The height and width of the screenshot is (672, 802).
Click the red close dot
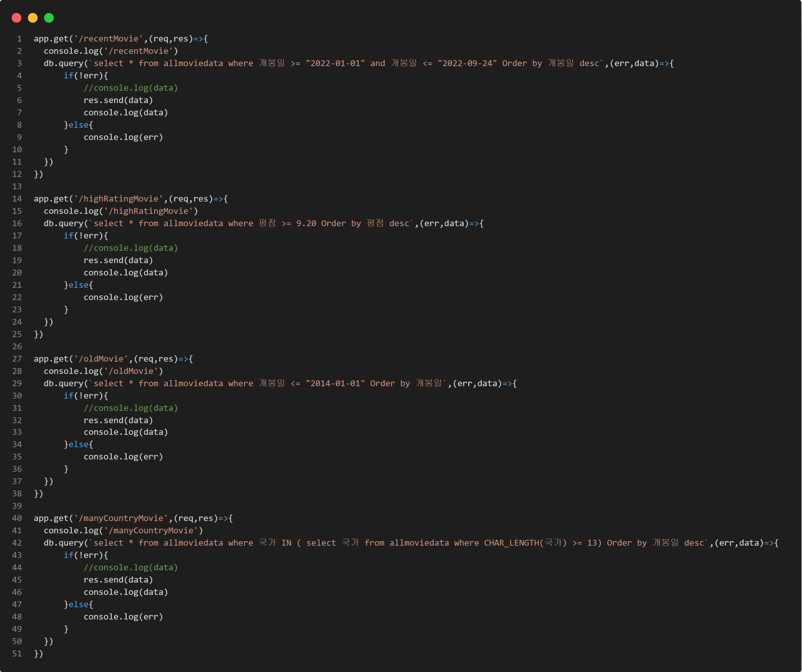coord(17,18)
